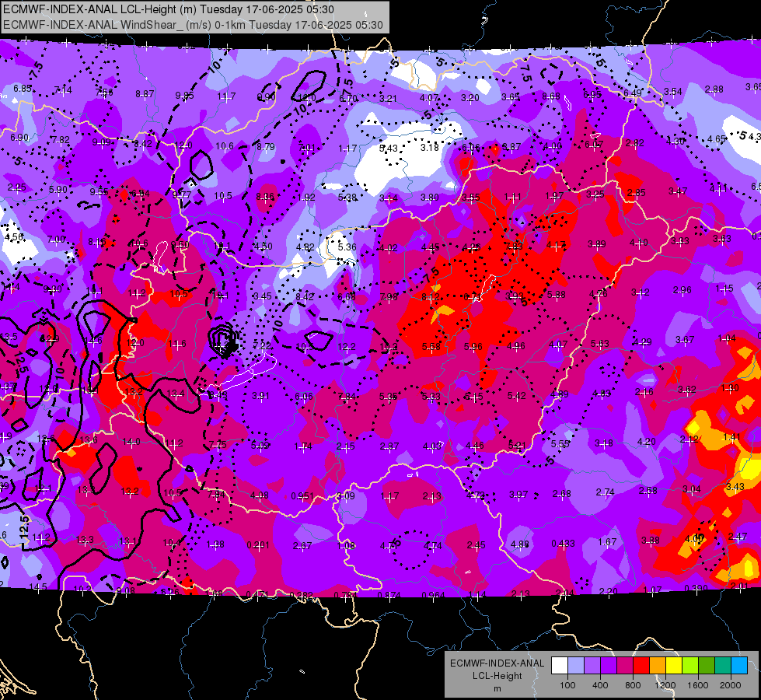The height and width of the screenshot is (700, 761).
Task: Click the yellow legend color swatch
Action: (674, 665)
